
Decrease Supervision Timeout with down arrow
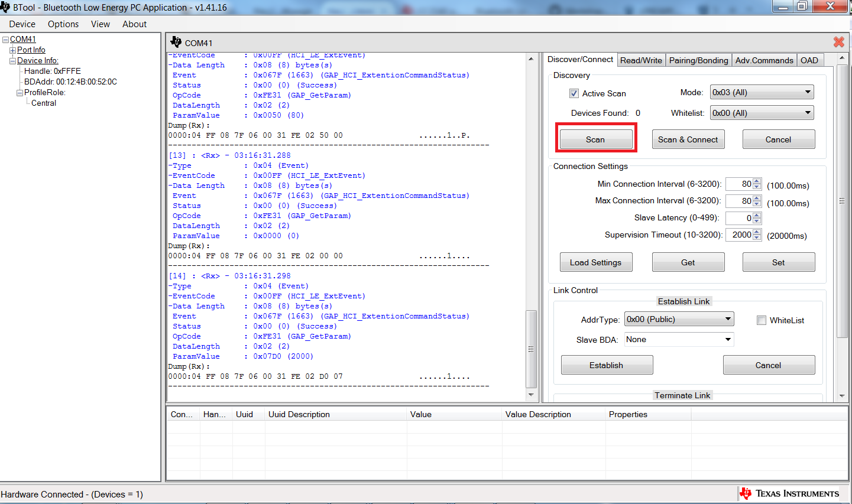point(757,238)
